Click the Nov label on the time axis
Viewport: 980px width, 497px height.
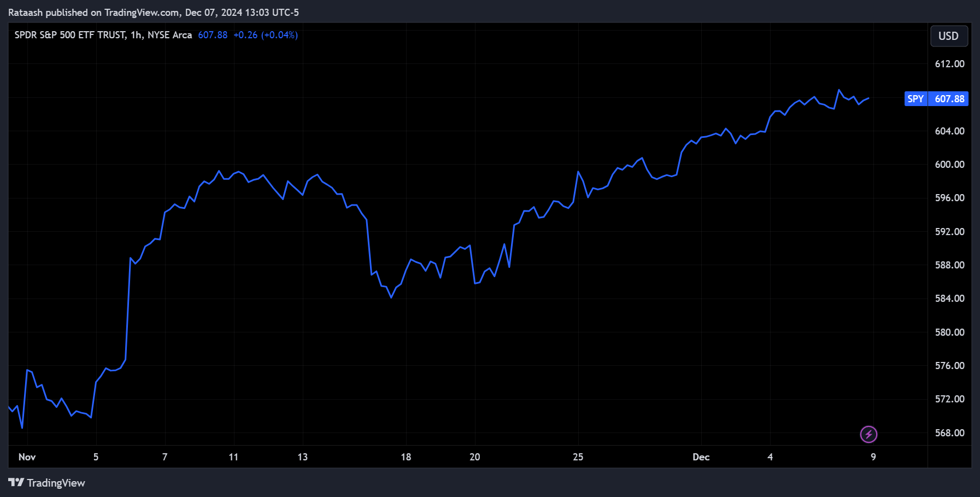coord(27,457)
